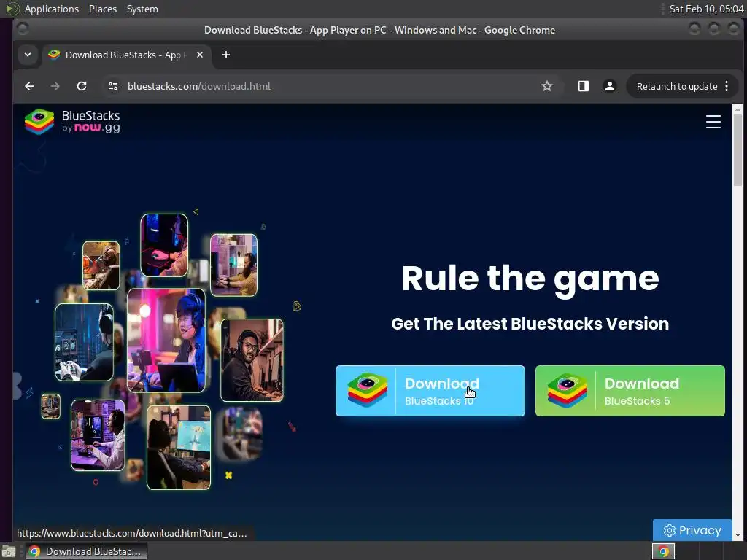This screenshot has height=560, width=747.
Task: Open a new tab
Action: [226, 55]
